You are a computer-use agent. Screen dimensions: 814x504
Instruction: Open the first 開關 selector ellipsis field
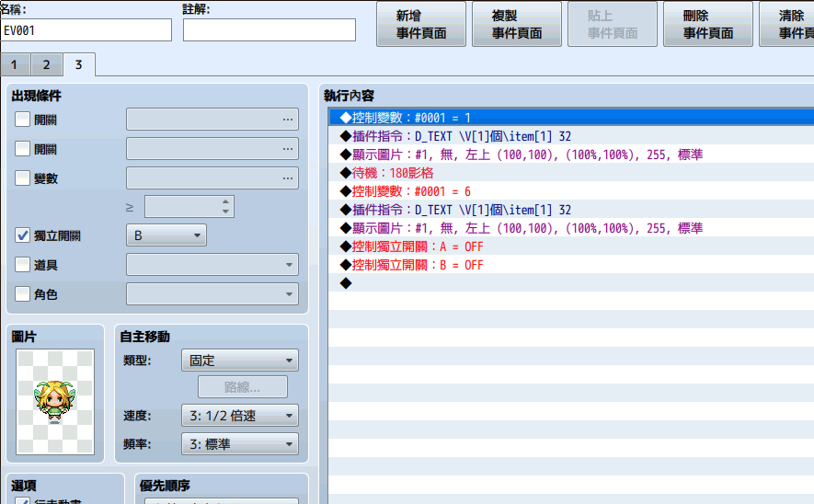tap(212, 120)
